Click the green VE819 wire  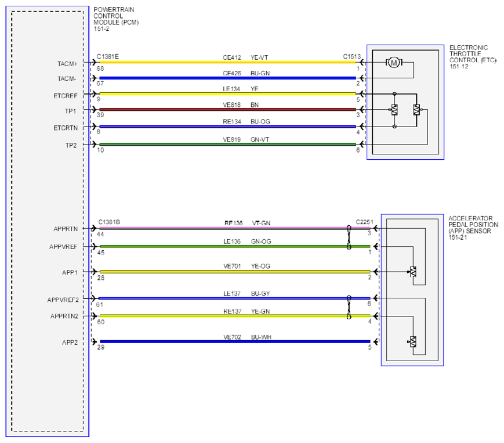click(227, 145)
